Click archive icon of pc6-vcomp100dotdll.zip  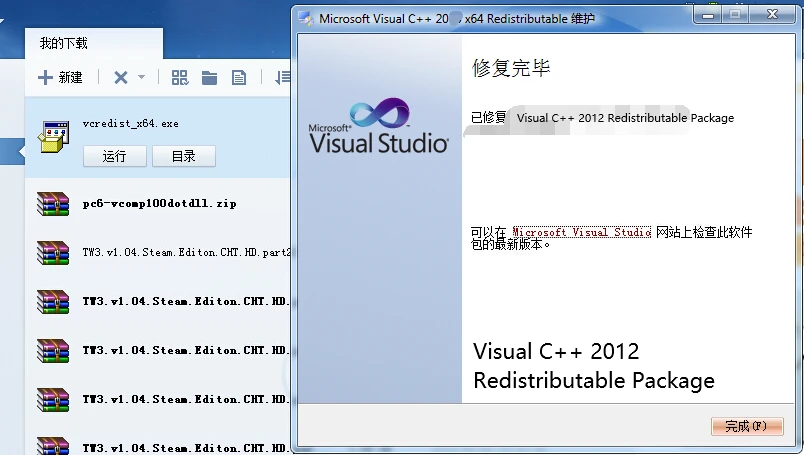tap(53, 204)
